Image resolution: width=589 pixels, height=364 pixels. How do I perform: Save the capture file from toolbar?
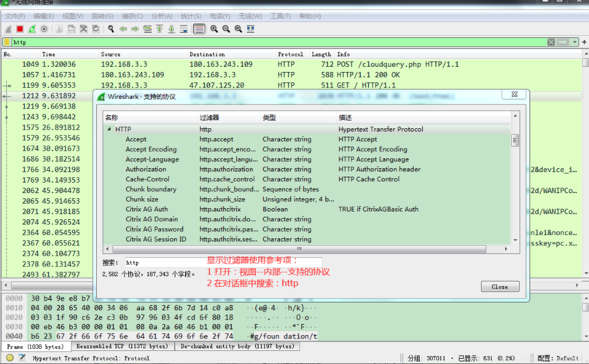click(71, 29)
